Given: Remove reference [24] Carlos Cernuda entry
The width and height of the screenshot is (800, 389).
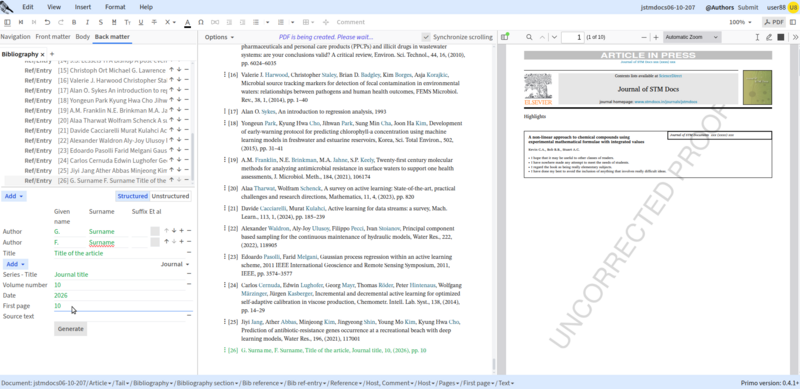Looking at the screenshot, I should (186, 160).
